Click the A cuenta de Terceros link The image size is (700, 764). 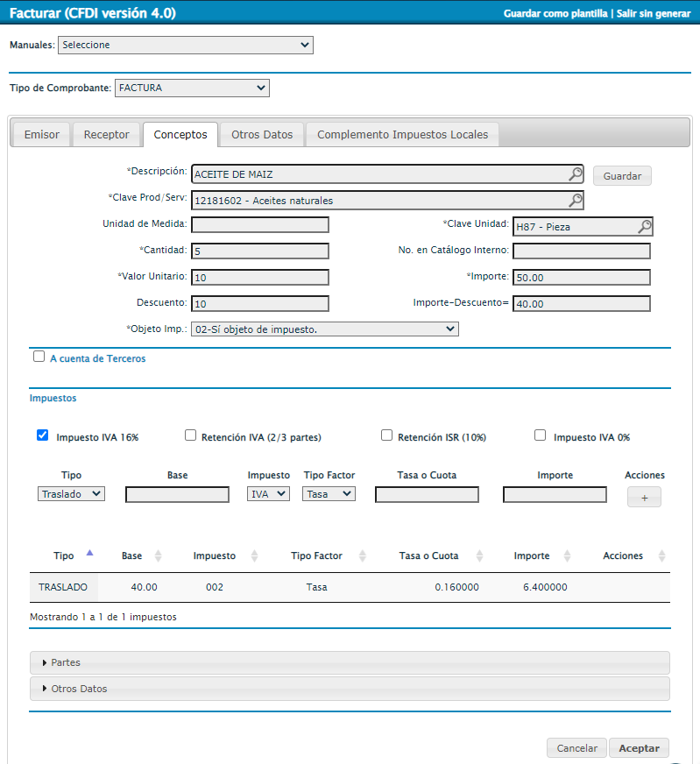tap(98, 358)
